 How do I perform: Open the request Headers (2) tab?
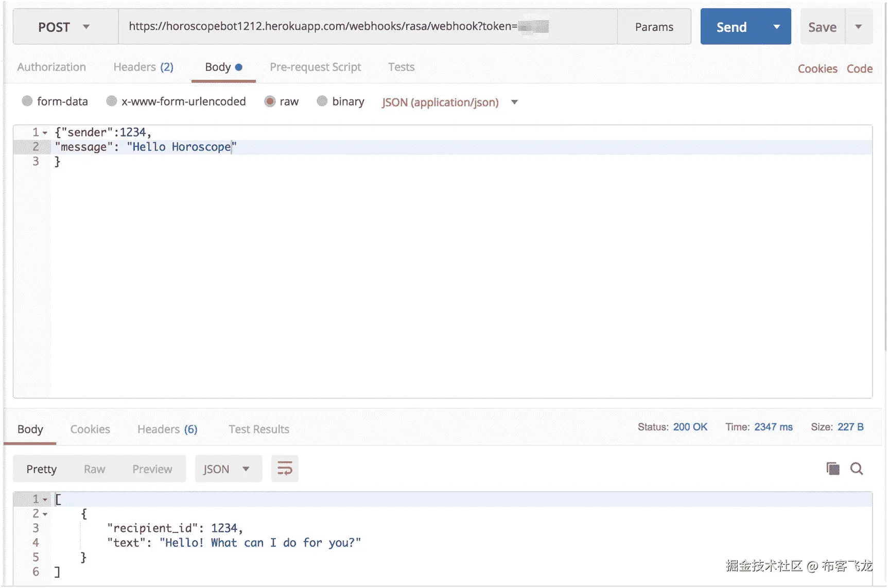coord(143,67)
